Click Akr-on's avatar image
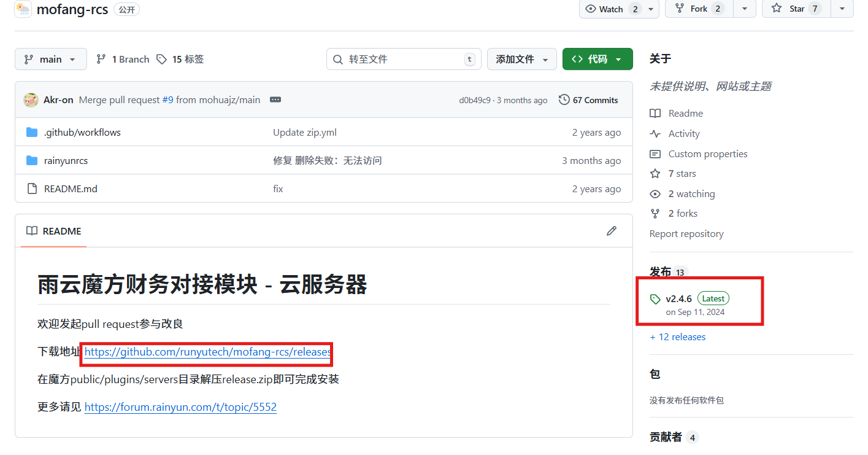This screenshot has width=868, height=455. pos(31,99)
